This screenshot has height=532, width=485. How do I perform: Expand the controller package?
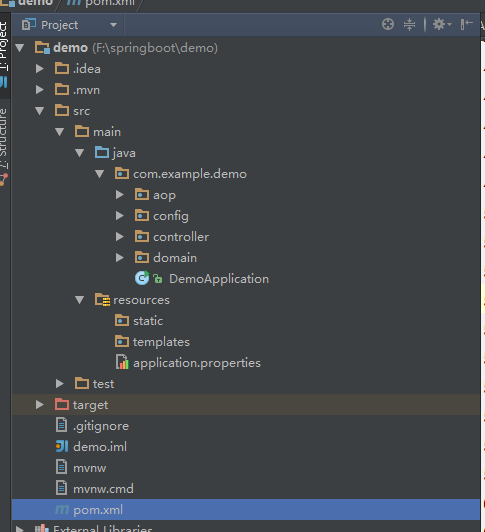coord(119,236)
